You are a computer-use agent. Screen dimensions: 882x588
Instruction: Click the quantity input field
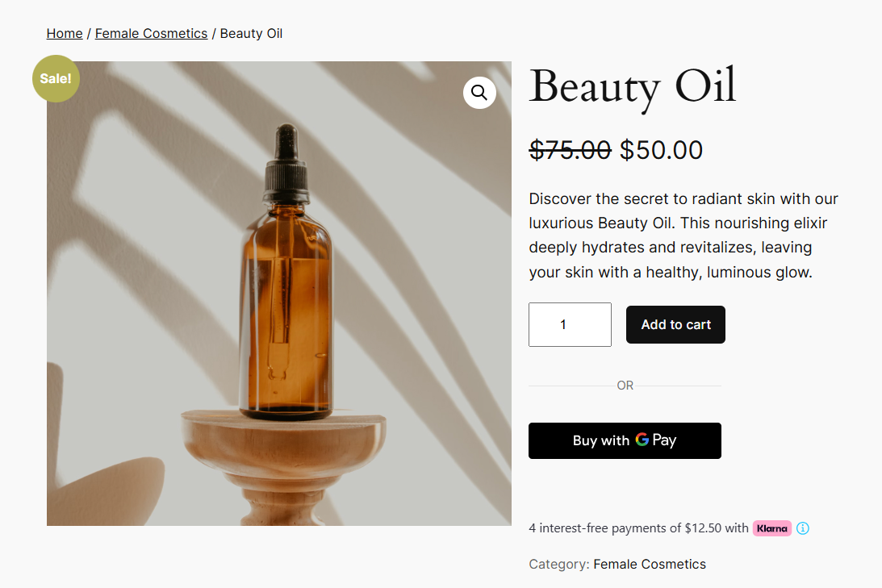pyautogui.click(x=570, y=324)
